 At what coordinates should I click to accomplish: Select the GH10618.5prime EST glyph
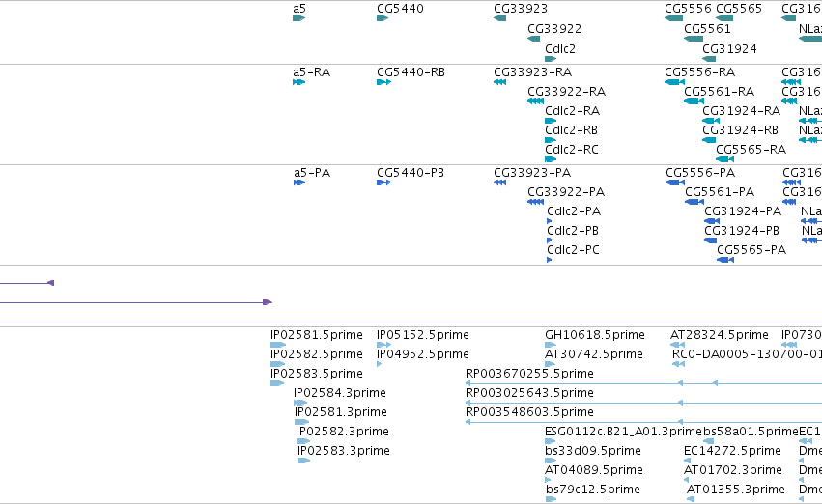click(551, 345)
